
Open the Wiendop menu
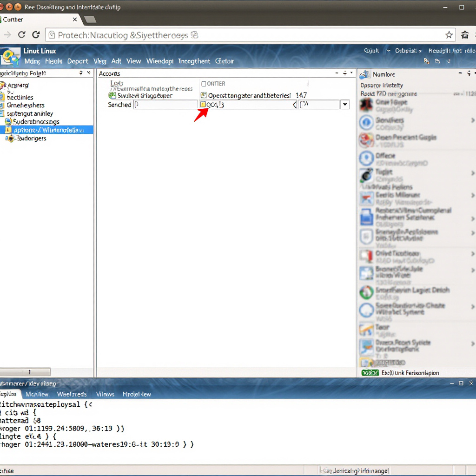(160, 61)
